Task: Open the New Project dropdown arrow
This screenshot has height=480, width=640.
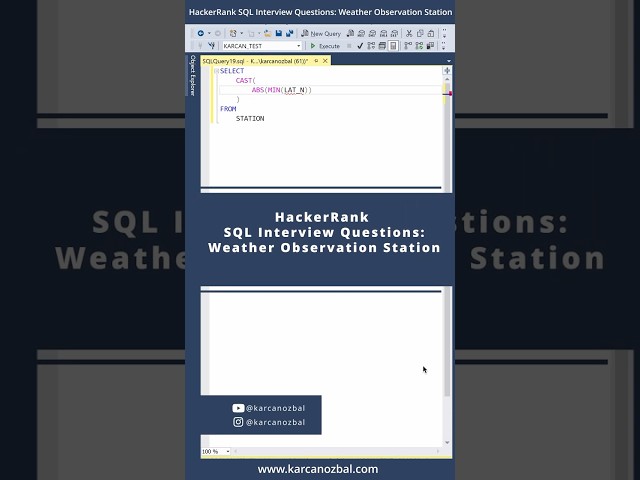Action: click(x=242, y=33)
